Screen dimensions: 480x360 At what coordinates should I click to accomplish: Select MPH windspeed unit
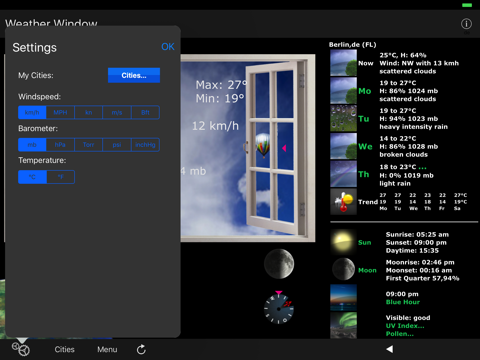coord(60,112)
